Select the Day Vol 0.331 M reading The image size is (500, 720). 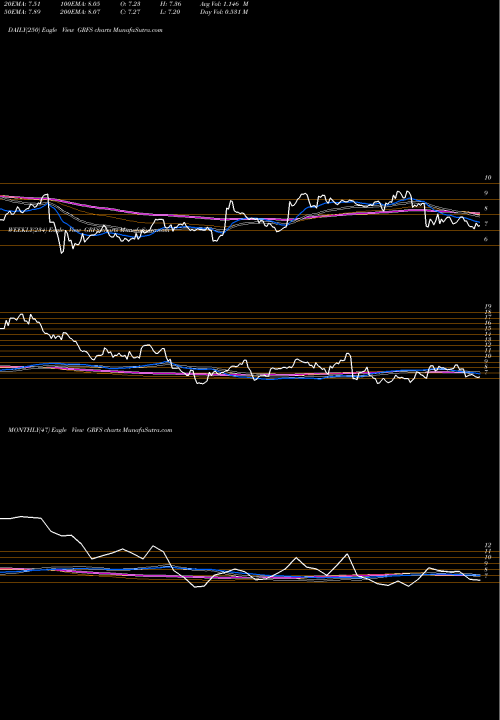[x=224, y=12]
